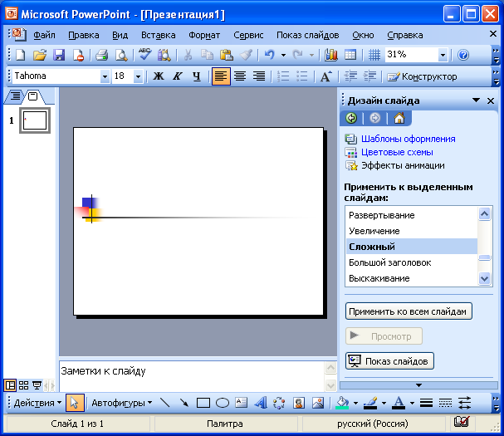Expand the undo history dropdown arrow
The image size is (504, 436).
click(283, 56)
